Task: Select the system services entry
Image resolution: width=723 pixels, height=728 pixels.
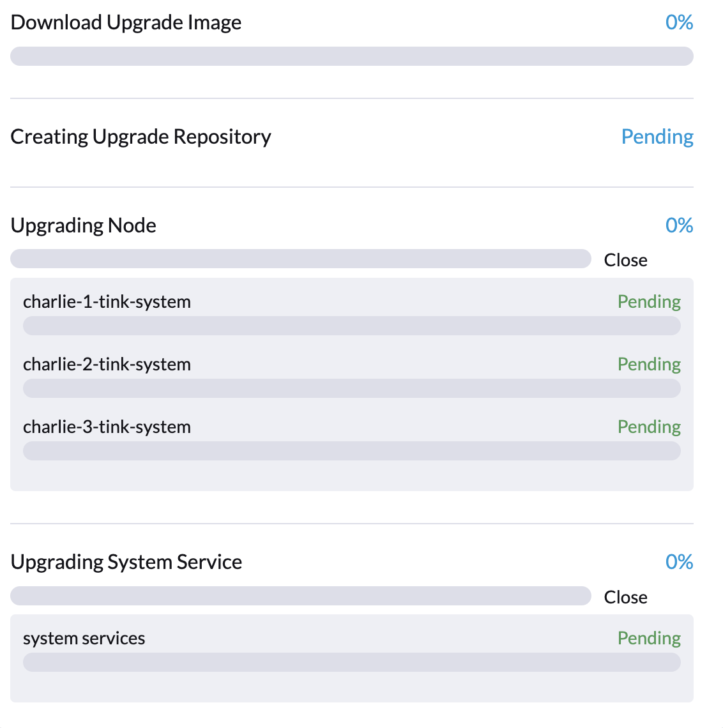Action: click(x=84, y=638)
